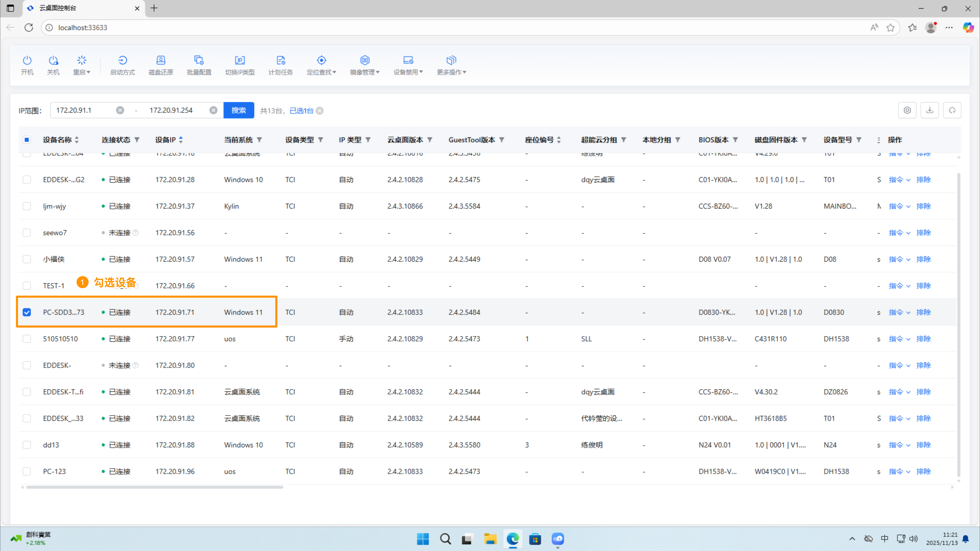The width and height of the screenshot is (980, 551).
Task: Click the horizontal scrollbar below the table
Action: point(155,487)
